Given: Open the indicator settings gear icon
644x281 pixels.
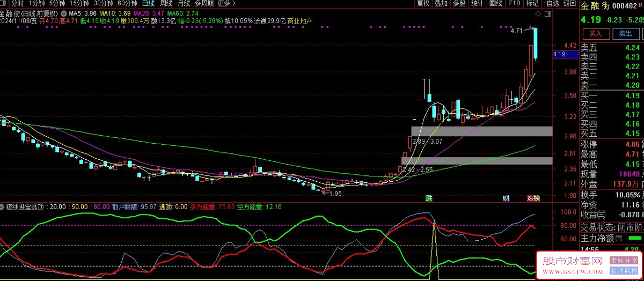Looking at the screenshot, I should [x=3, y=206].
